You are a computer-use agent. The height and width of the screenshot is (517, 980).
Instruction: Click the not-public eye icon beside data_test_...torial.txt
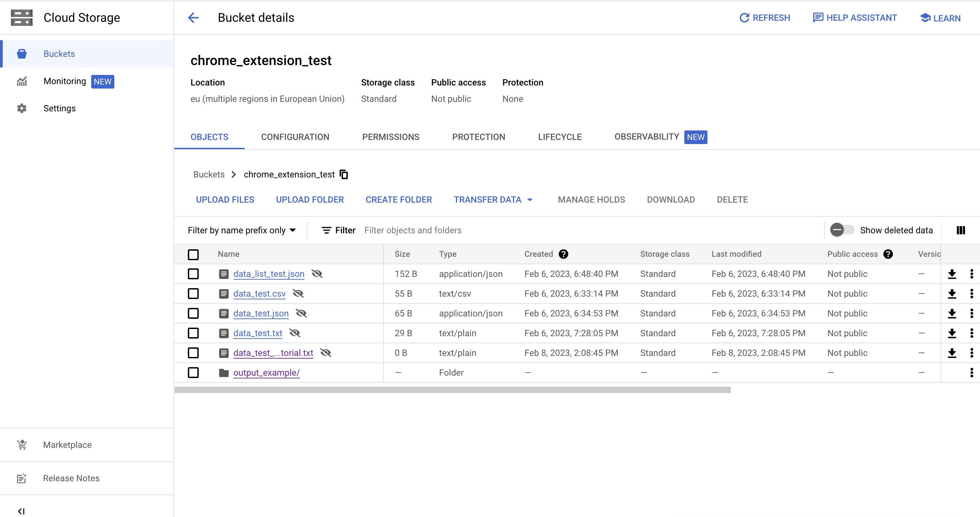326,353
